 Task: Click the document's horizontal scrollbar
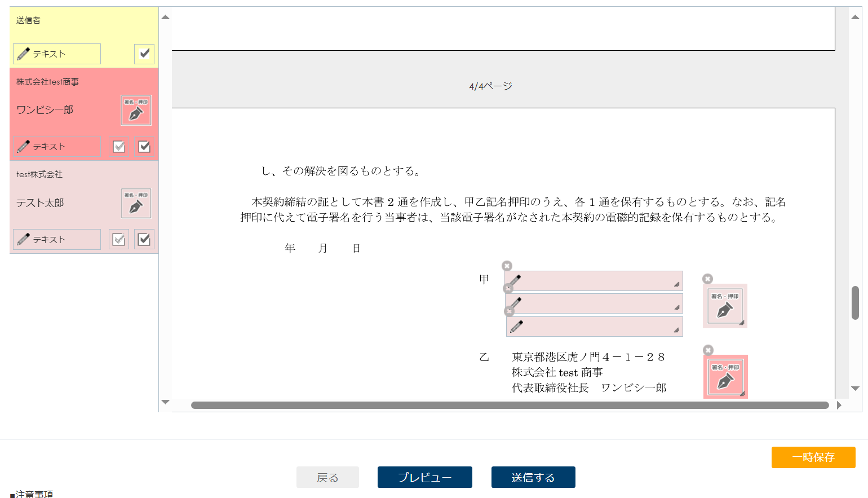coord(510,405)
